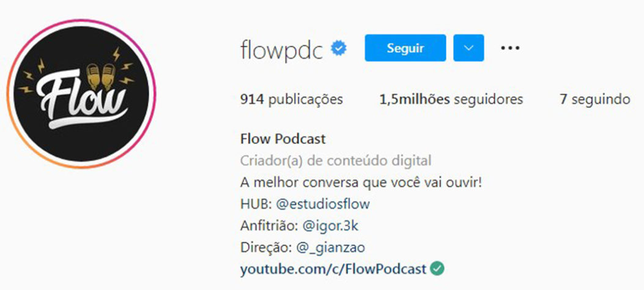This screenshot has width=644, height=290.
Task: Open the three-dot more options menu
Action: [510, 48]
